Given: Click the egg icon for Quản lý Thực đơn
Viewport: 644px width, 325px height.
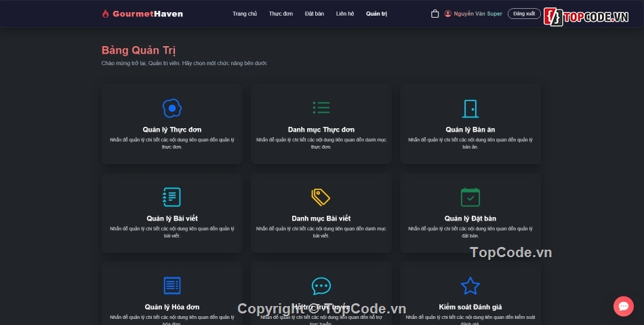Looking at the screenshot, I should 172,108.
